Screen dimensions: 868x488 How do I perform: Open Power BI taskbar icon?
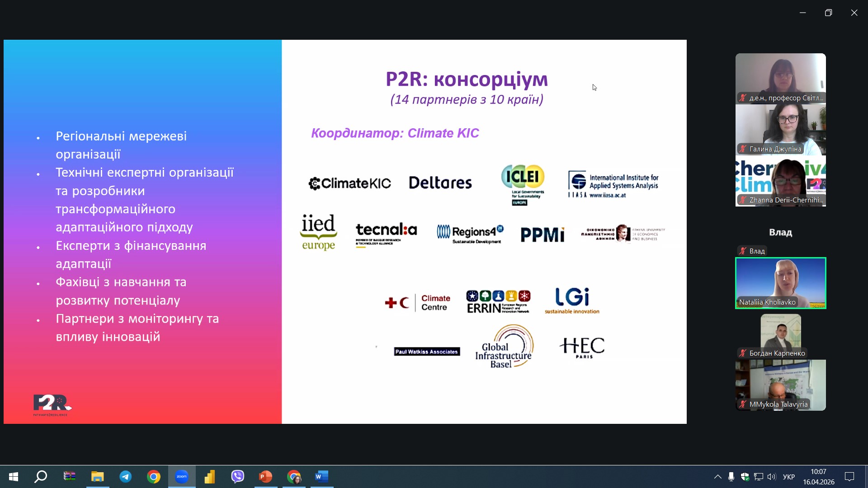click(210, 477)
